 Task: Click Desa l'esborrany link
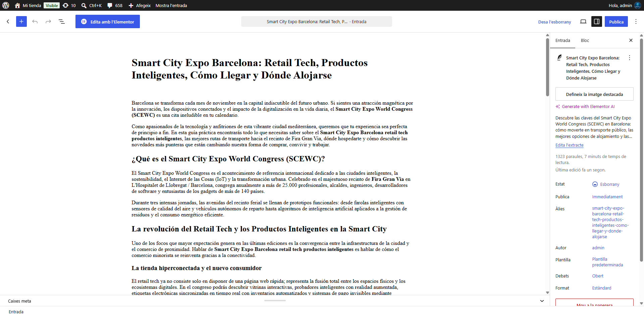[554, 22]
